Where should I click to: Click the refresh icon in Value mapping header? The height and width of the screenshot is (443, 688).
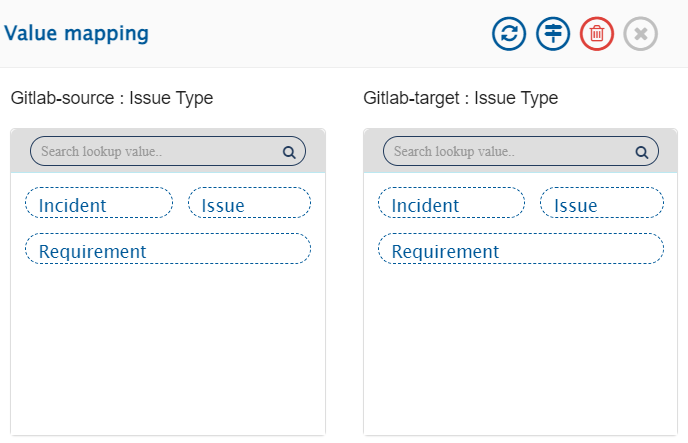click(x=509, y=34)
